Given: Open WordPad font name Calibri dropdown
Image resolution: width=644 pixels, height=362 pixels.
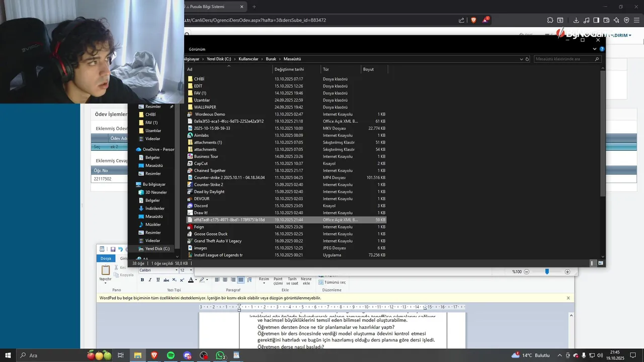Looking at the screenshot, I should coord(176,270).
